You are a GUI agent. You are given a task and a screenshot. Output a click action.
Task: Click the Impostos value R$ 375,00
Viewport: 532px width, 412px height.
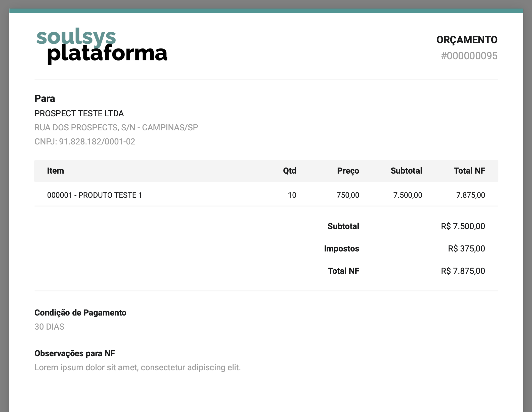pos(466,249)
